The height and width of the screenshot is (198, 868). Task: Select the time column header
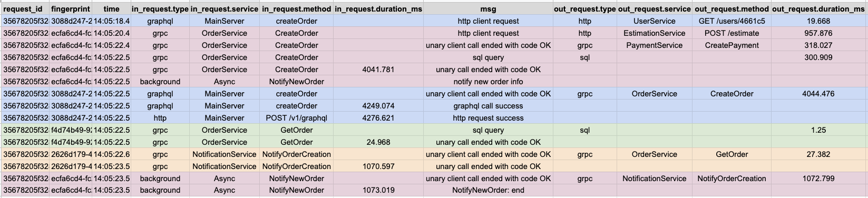pos(111,9)
